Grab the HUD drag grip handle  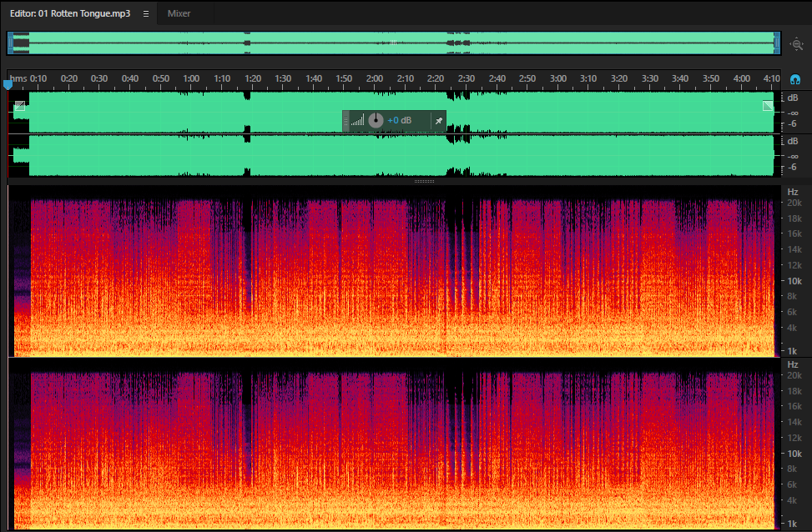346,121
